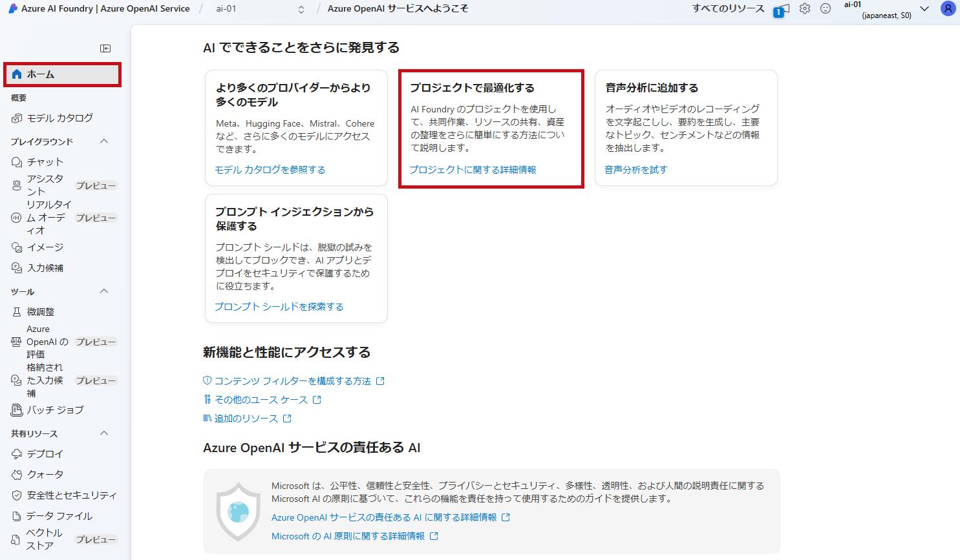Click モデル カタログを参照する link
960x560 pixels.
point(270,170)
